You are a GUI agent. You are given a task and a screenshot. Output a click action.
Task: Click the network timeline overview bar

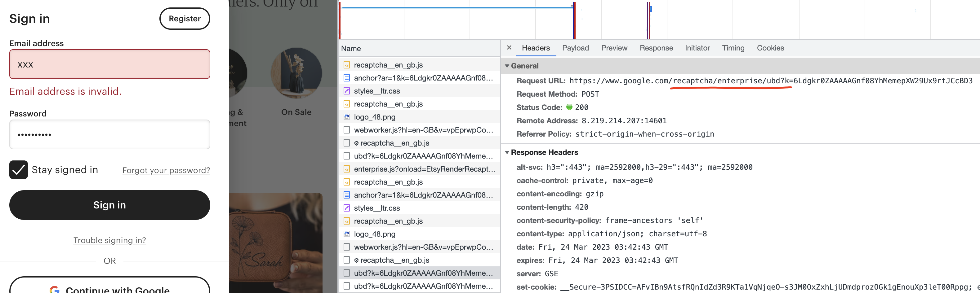coord(659,20)
